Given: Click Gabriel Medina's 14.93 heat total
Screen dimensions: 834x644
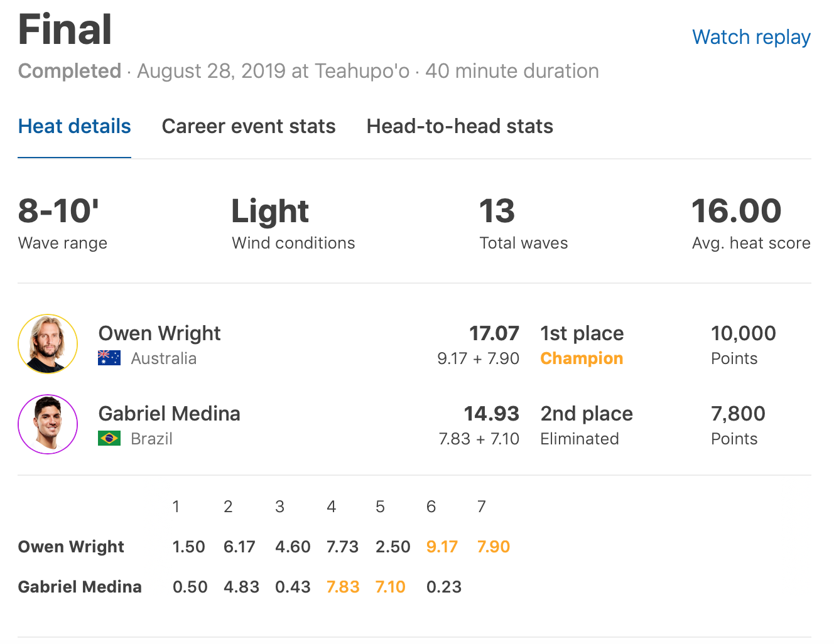Looking at the screenshot, I should 491,413.
